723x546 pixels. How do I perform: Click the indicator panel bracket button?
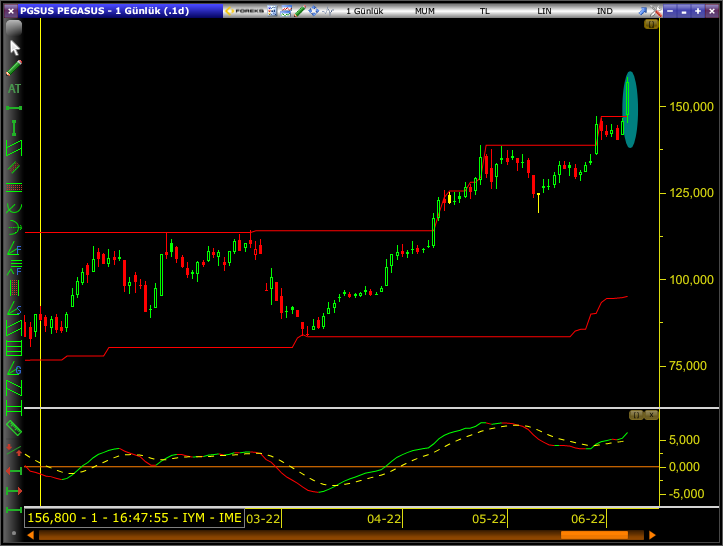(636, 415)
